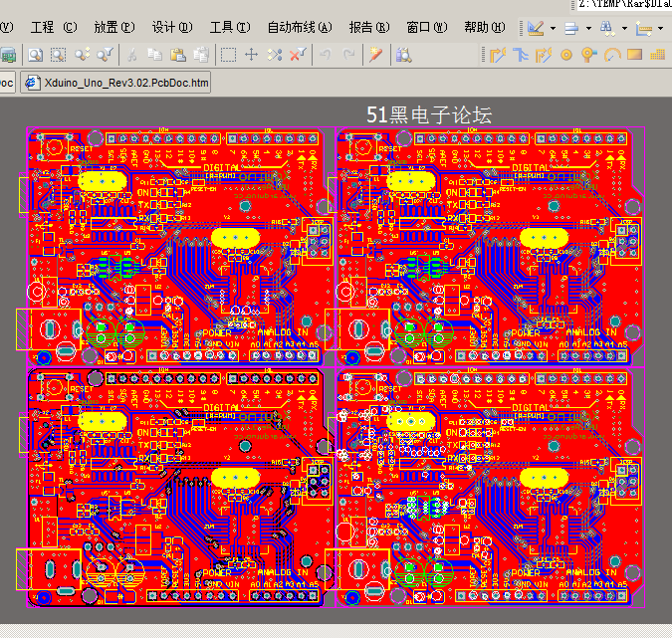Click the fit document zoom icon
The height and width of the screenshot is (638, 672).
[35, 55]
